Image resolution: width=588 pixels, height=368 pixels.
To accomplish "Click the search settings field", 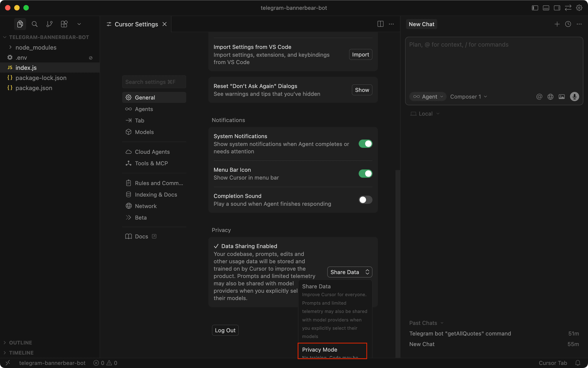I will [154, 82].
